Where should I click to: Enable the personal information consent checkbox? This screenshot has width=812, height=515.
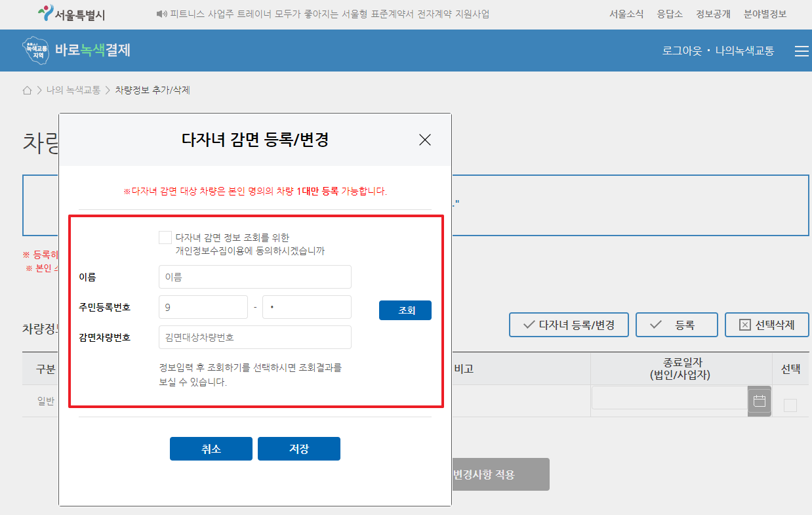165,237
